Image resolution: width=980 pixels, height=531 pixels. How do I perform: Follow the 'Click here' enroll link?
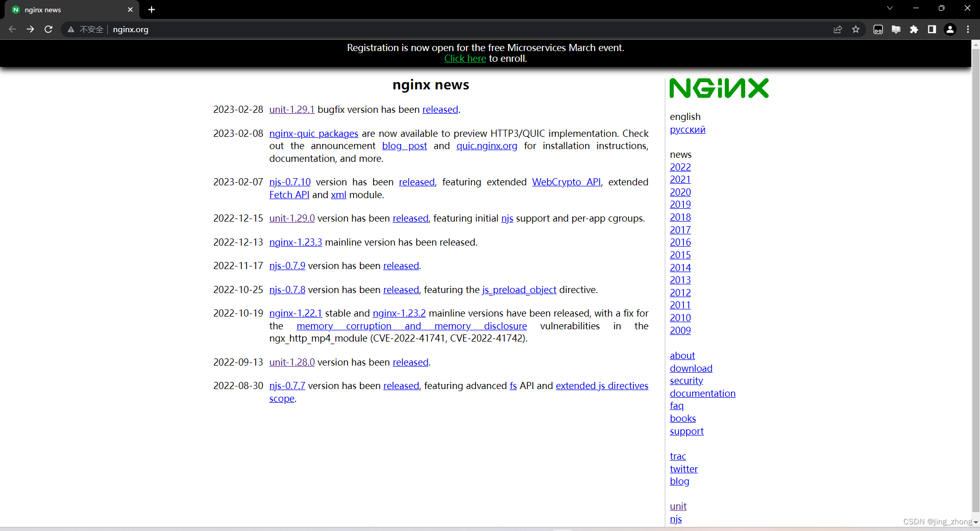click(x=465, y=59)
